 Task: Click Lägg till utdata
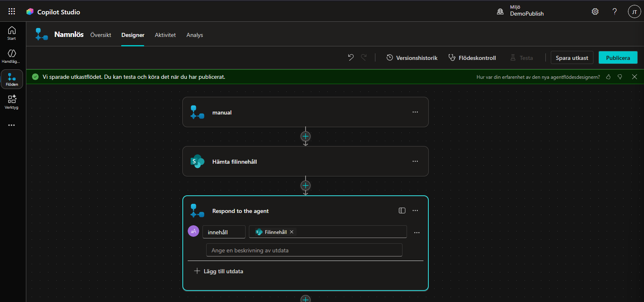tap(218, 271)
